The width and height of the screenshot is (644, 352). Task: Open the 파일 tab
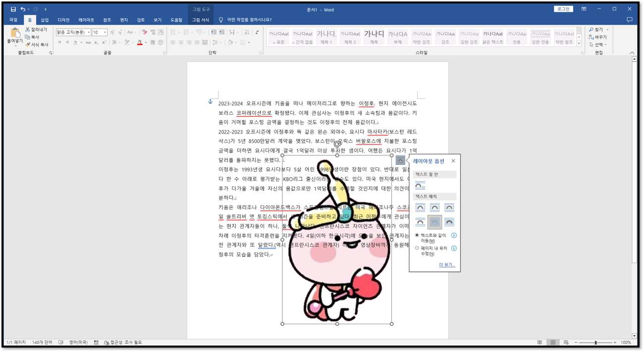13,20
